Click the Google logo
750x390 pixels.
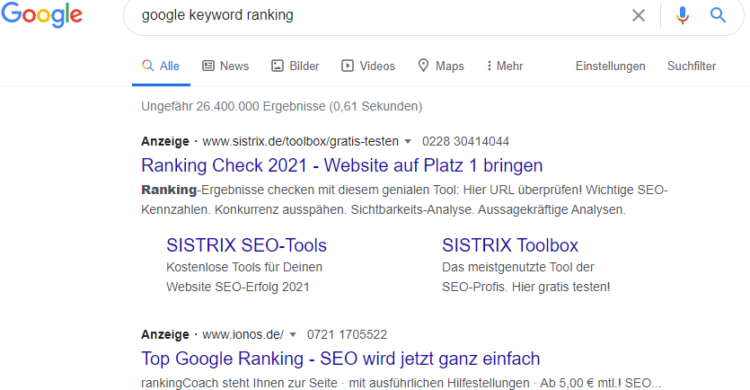point(42,14)
